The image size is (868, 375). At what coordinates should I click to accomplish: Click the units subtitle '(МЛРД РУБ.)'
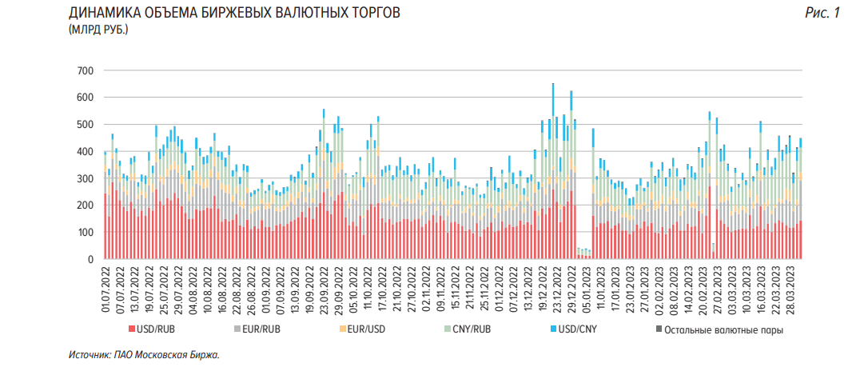pos(98,30)
